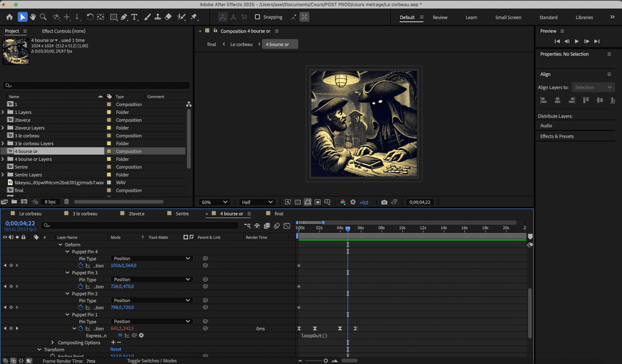Select the Eraser tool

coord(168,17)
